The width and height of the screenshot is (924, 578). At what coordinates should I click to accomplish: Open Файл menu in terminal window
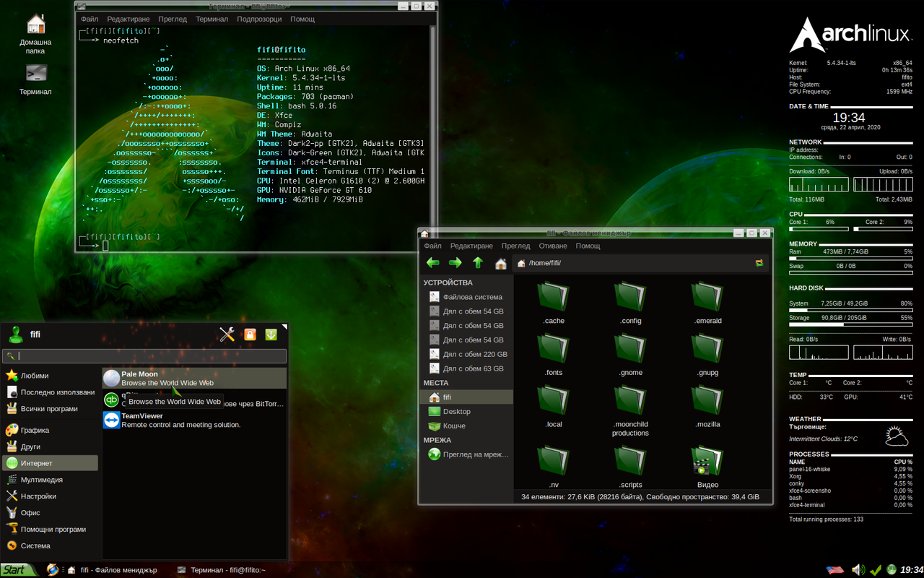tap(90, 19)
